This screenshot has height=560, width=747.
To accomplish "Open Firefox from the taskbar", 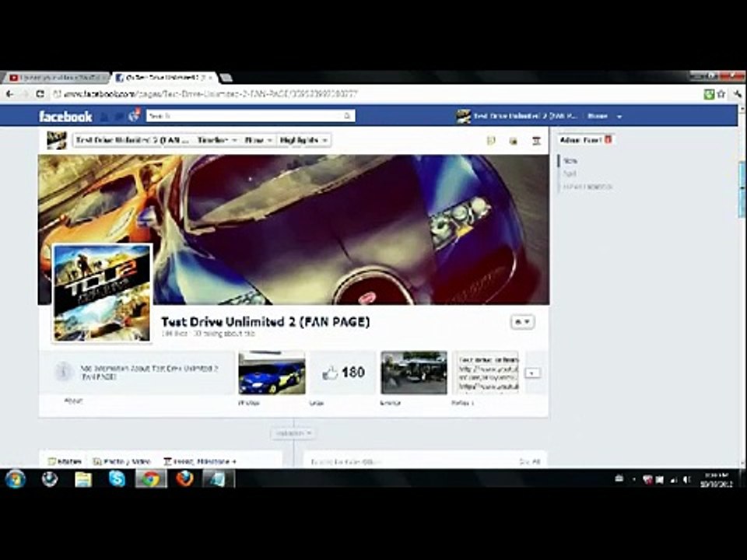I will click(185, 479).
